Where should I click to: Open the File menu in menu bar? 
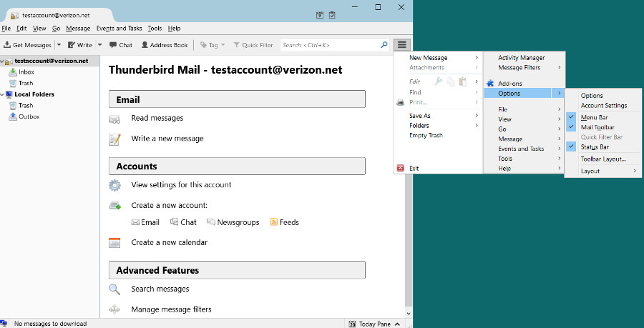click(x=6, y=29)
